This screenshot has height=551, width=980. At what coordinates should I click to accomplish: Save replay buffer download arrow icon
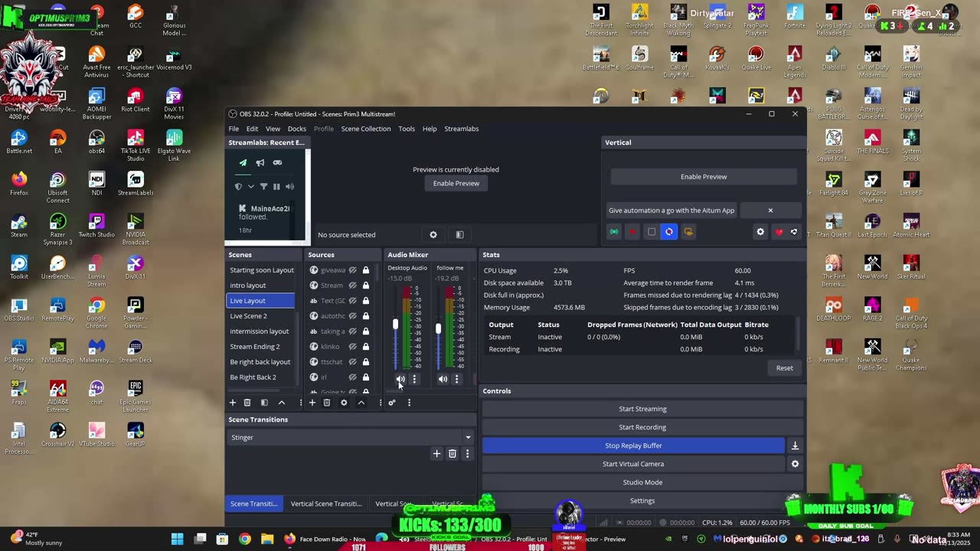point(795,445)
